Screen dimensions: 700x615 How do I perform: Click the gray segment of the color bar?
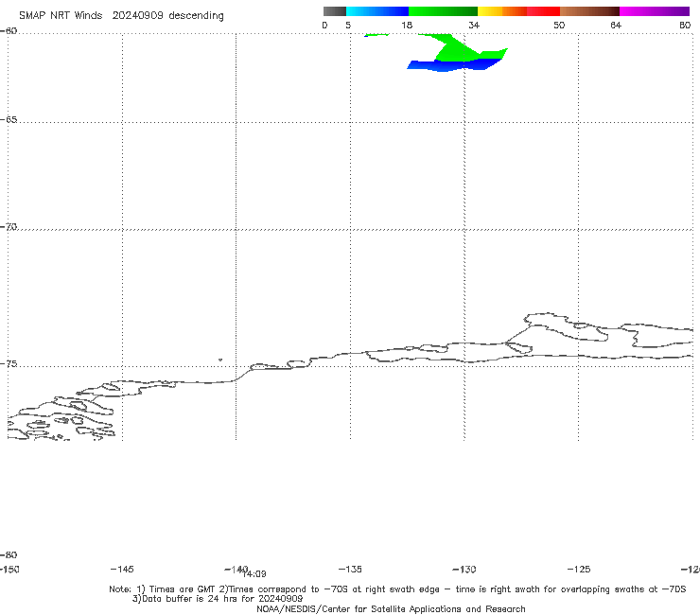click(334, 11)
